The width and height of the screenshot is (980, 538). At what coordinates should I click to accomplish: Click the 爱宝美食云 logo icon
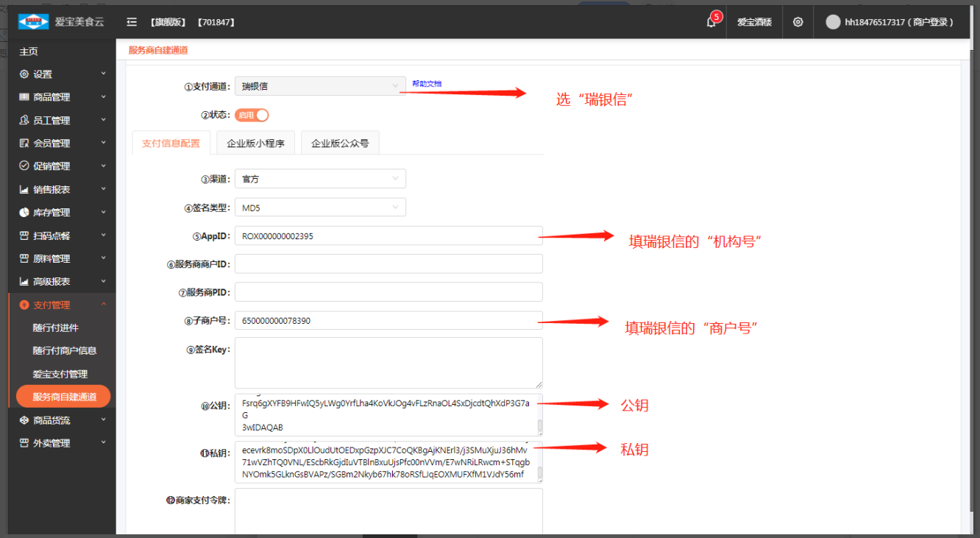[x=33, y=21]
